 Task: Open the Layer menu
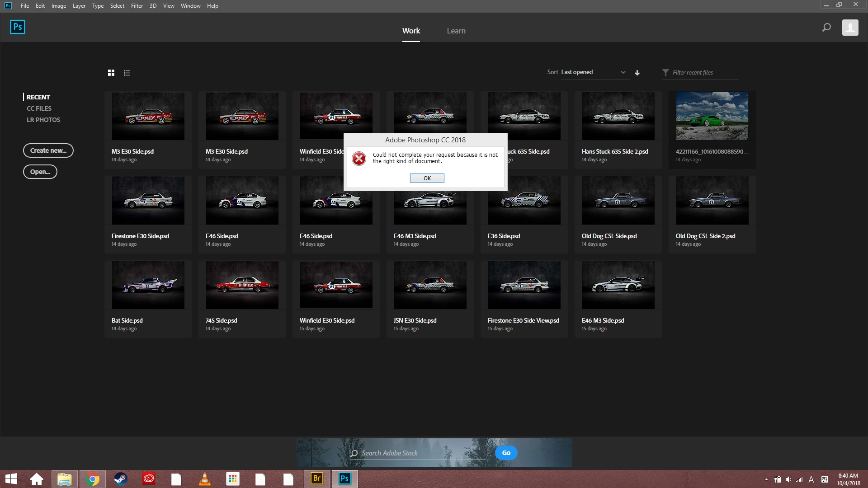79,6
